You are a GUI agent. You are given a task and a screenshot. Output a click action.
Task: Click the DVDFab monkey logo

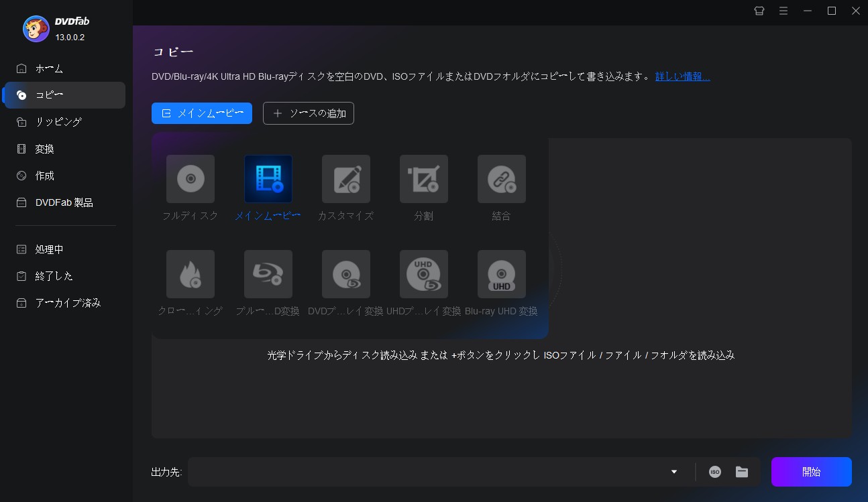coord(36,29)
